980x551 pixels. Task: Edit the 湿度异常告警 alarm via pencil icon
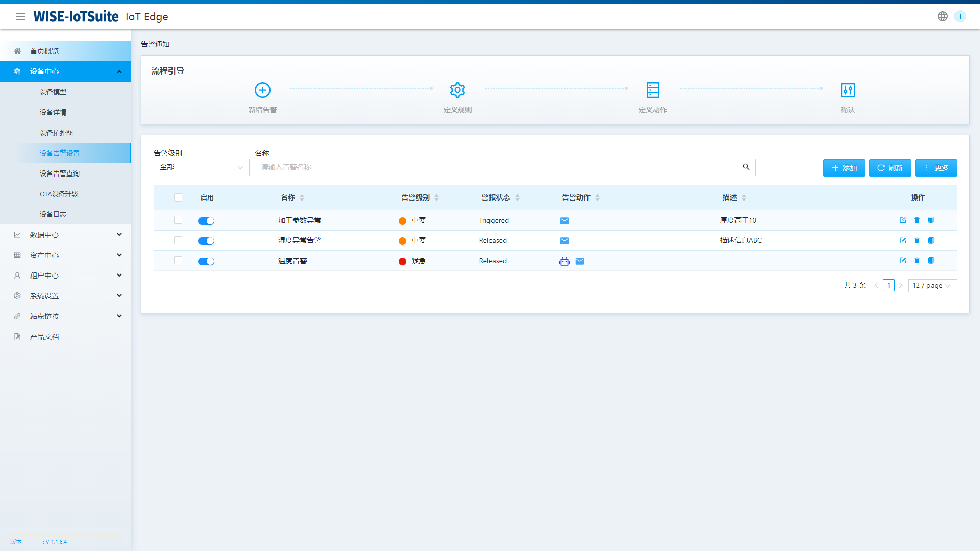[x=903, y=240]
